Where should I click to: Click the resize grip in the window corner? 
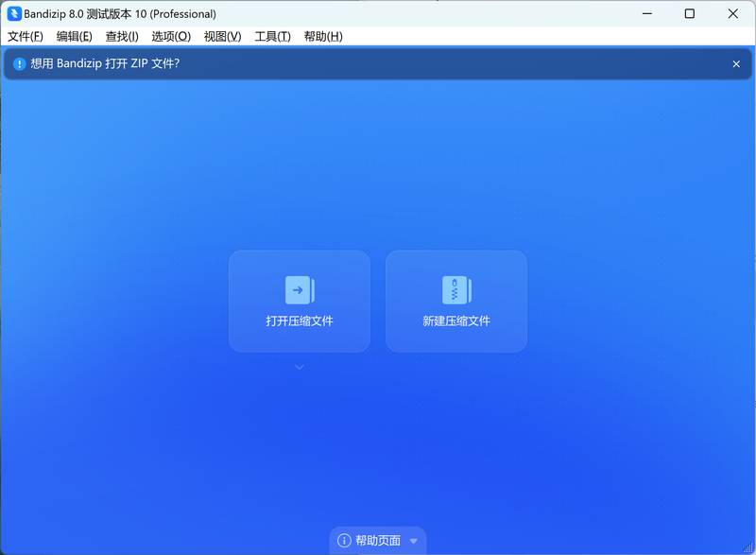(748, 547)
